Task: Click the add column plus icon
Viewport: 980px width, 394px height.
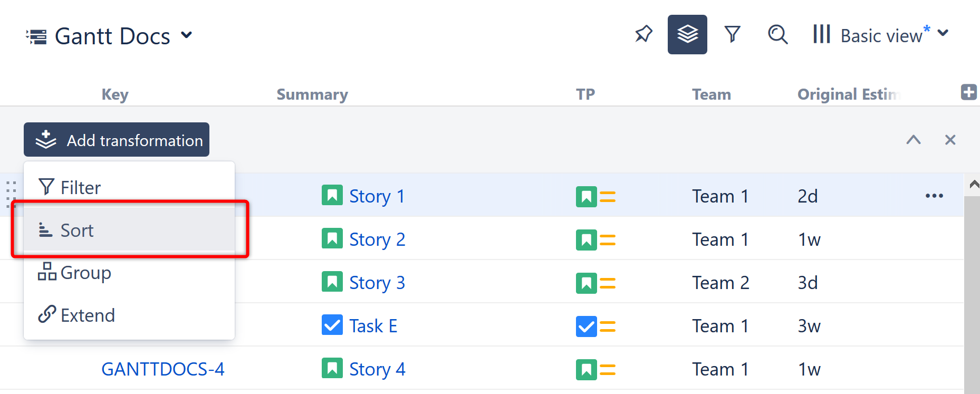Action: [x=968, y=92]
